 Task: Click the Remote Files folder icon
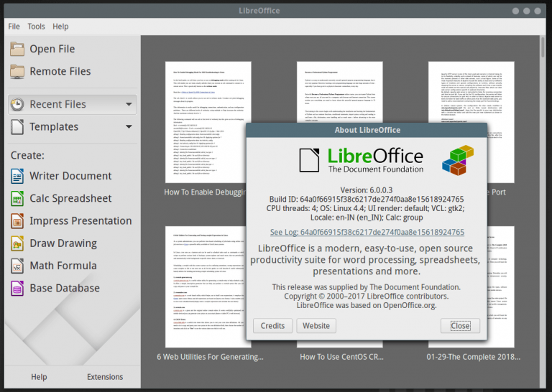point(17,71)
